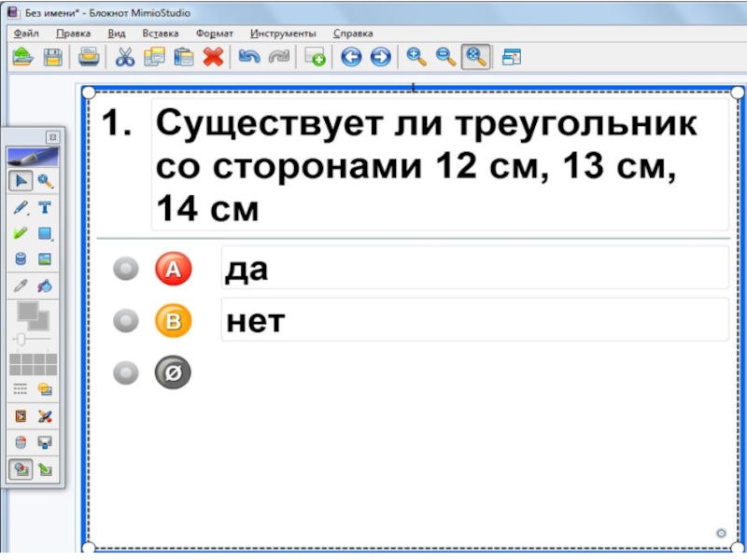This screenshot has height=560, width=747.
Task: Open the Справка menu
Action: (353, 34)
